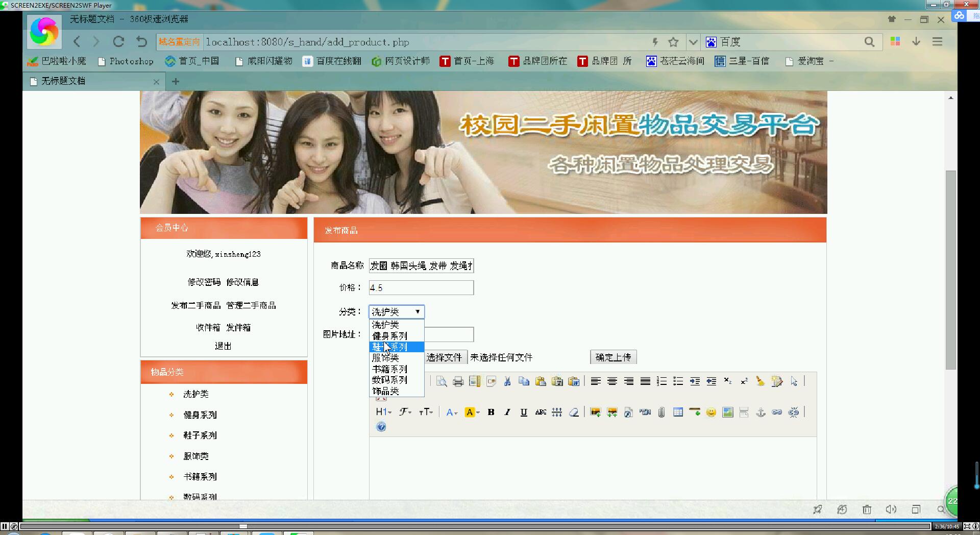Open font family dropdown
980x535 pixels.
click(x=405, y=412)
